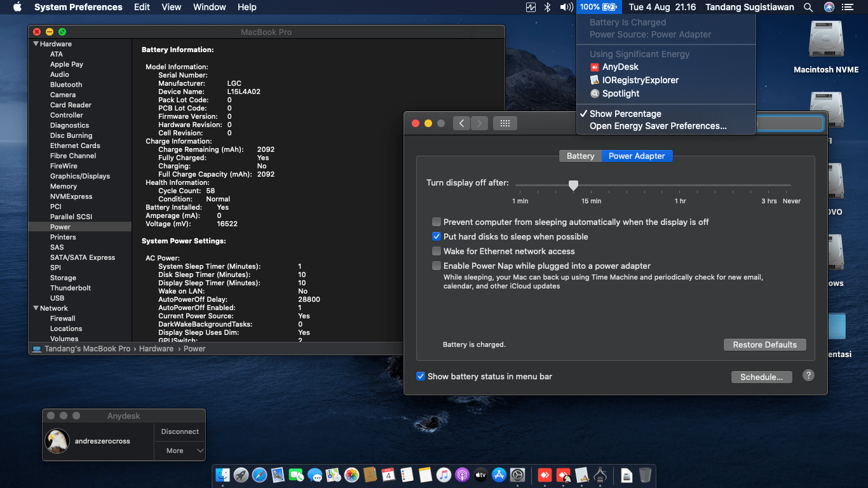Image resolution: width=868 pixels, height=488 pixels.
Task: Click the Turn display off slider thumb
Action: 573,185
